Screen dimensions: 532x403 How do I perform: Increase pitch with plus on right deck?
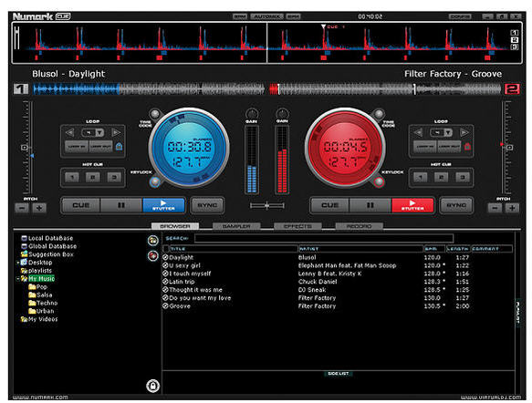point(512,208)
